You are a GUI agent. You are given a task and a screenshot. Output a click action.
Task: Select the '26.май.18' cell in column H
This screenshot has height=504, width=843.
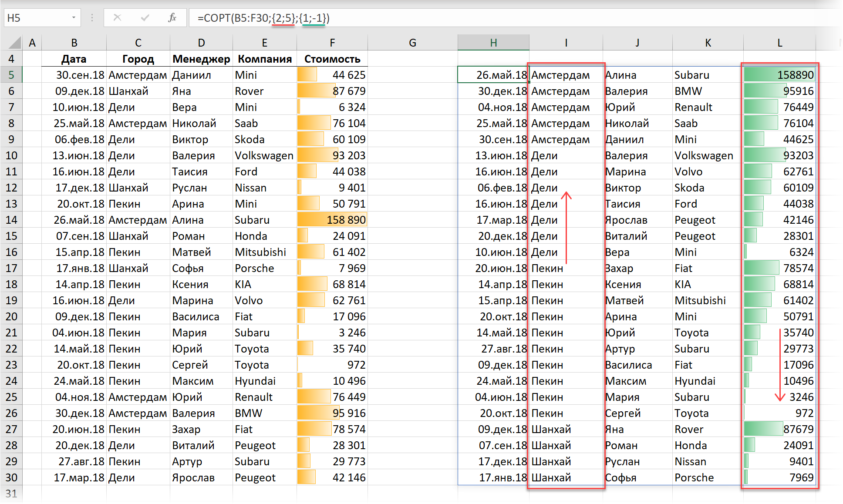493,75
